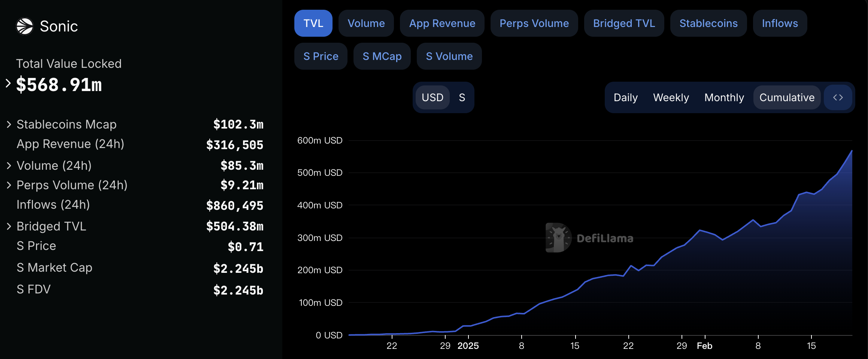Viewport: 868px width, 359px height.
Task: Expand the Stablecoins Mcap row
Action: [x=9, y=124]
